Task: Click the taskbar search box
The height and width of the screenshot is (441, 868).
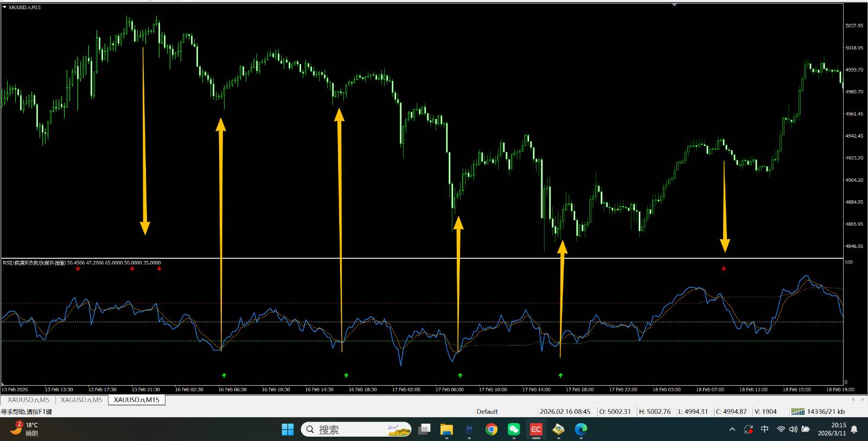Action: tap(356, 430)
